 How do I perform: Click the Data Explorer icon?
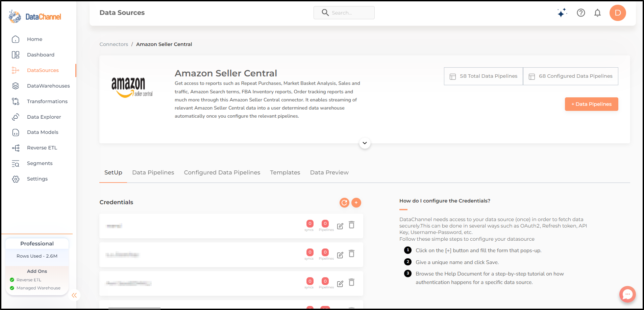tap(16, 117)
